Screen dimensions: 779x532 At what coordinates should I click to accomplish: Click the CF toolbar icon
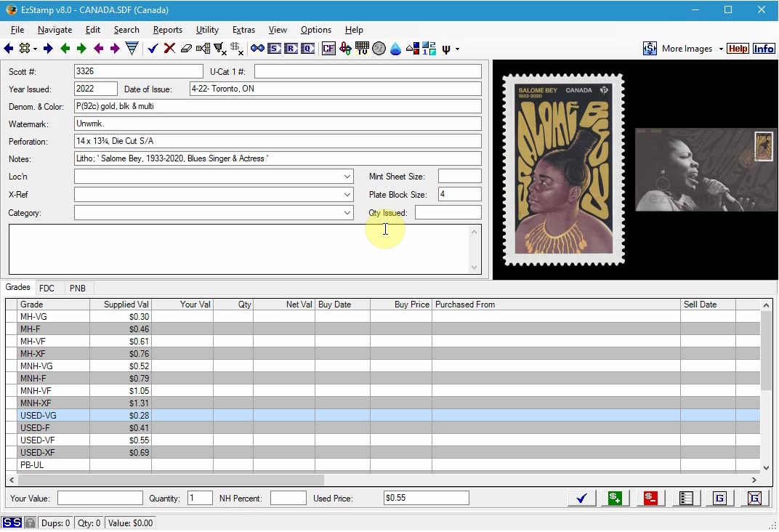(x=328, y=49)
